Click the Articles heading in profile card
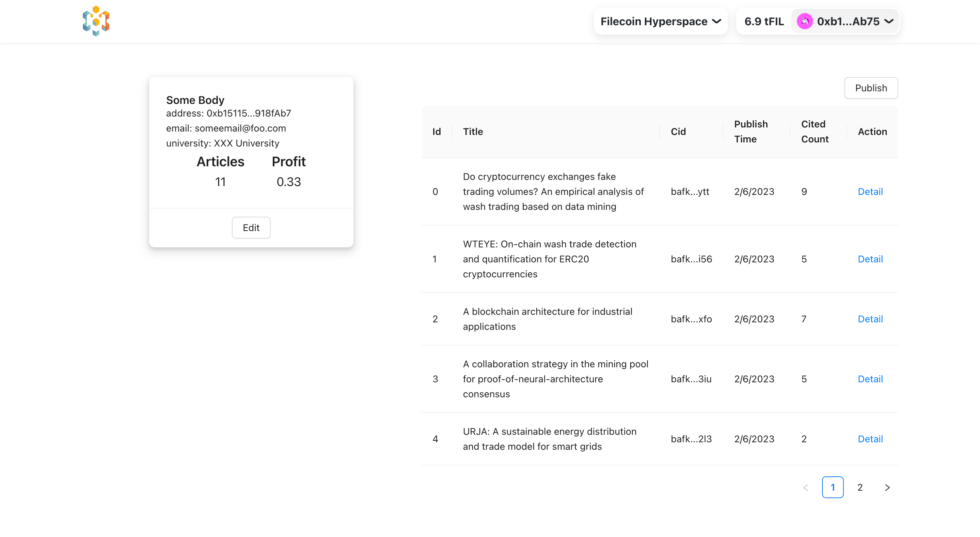The image size is (980, 537). 220,162
